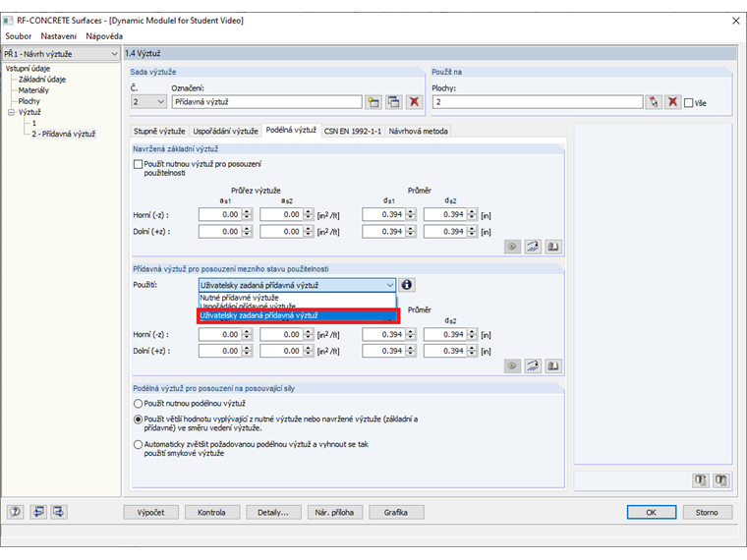Click info icon beside Použití dropdown

click(x=406, y=285)
